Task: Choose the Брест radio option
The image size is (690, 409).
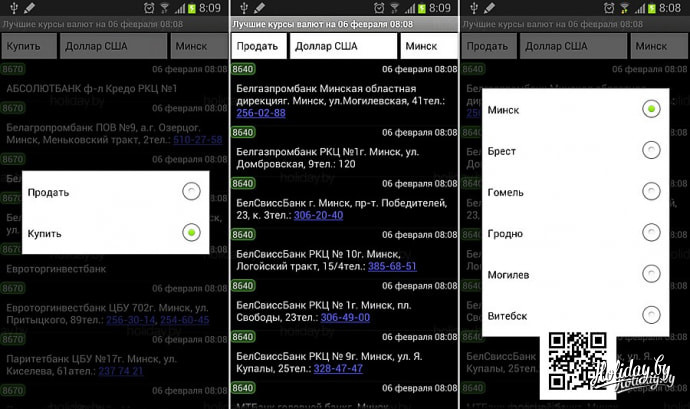Action: tap(651, 150)
